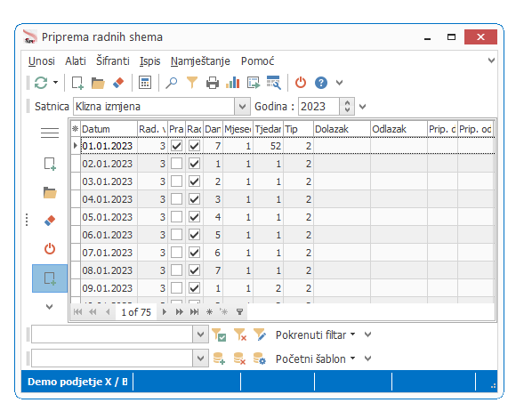Open the bar chart icon
Screen dimensions: 532x419
233,83
